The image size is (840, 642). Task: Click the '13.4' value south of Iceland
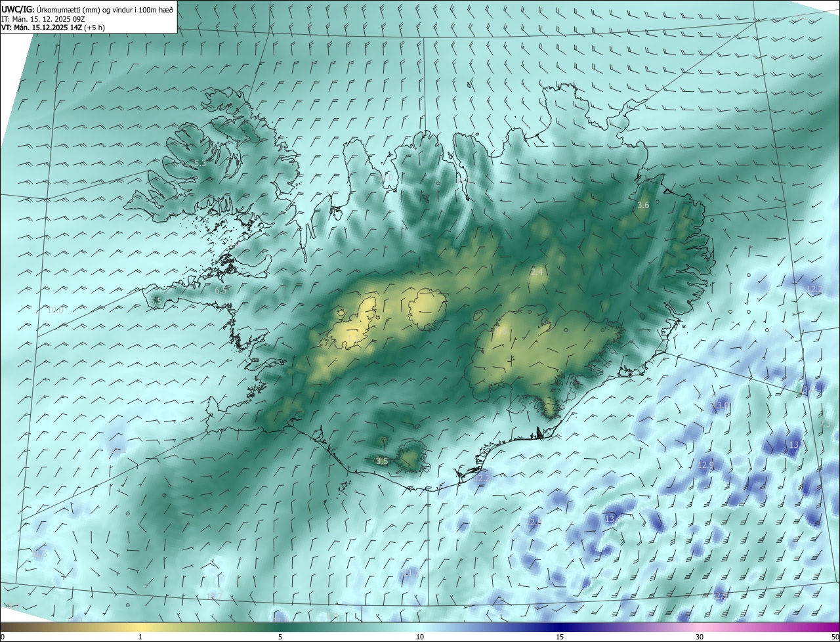pyautogui.click(x=612, y=519)
